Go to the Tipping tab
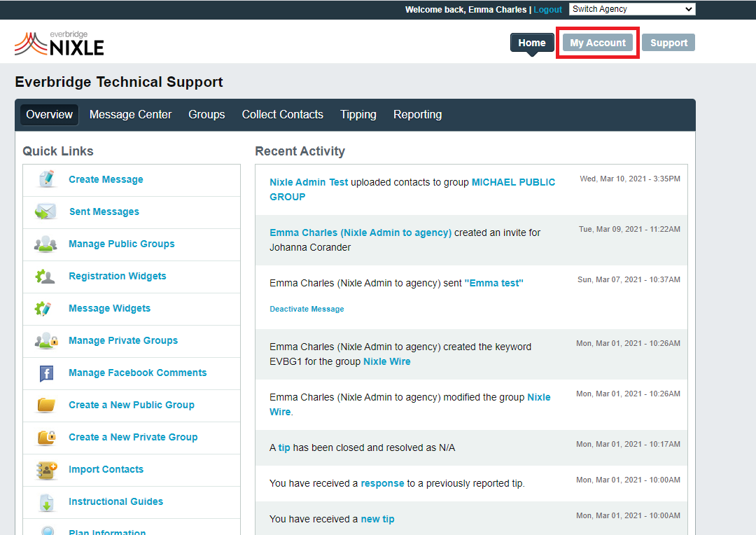Screen dimensions: 756x535 click(358, 115)
